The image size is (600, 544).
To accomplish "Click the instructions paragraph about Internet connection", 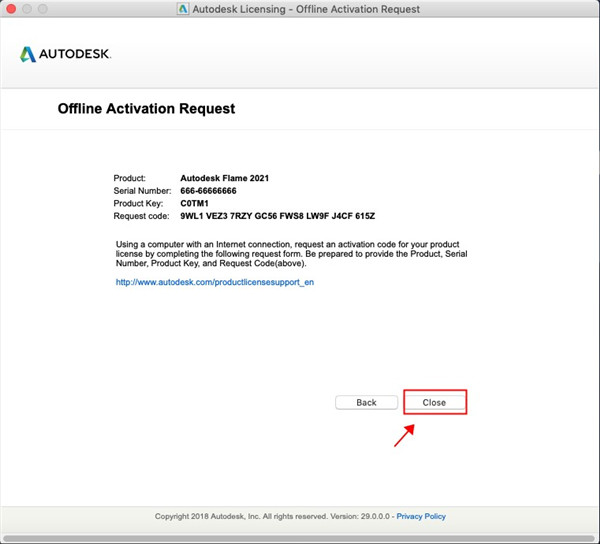I will click(292, 254).
